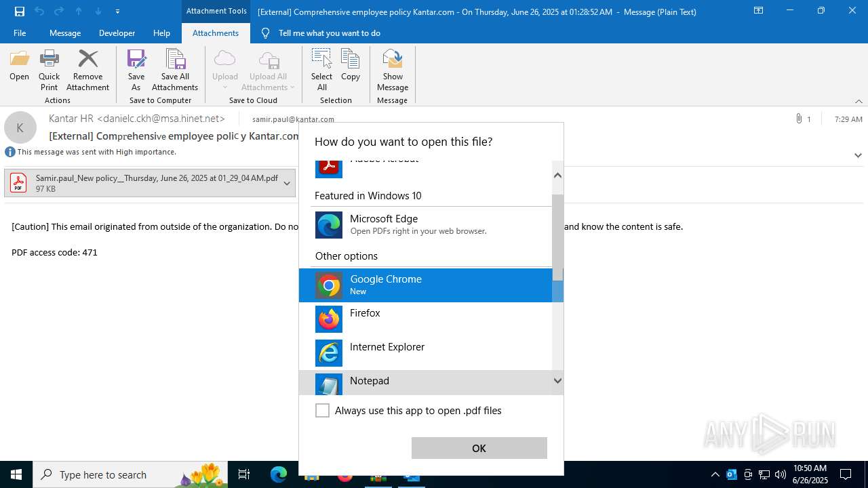This screenshot has width=868, height=488.
Task: Click the Windows Start button
Action: (x=16, y=474)
